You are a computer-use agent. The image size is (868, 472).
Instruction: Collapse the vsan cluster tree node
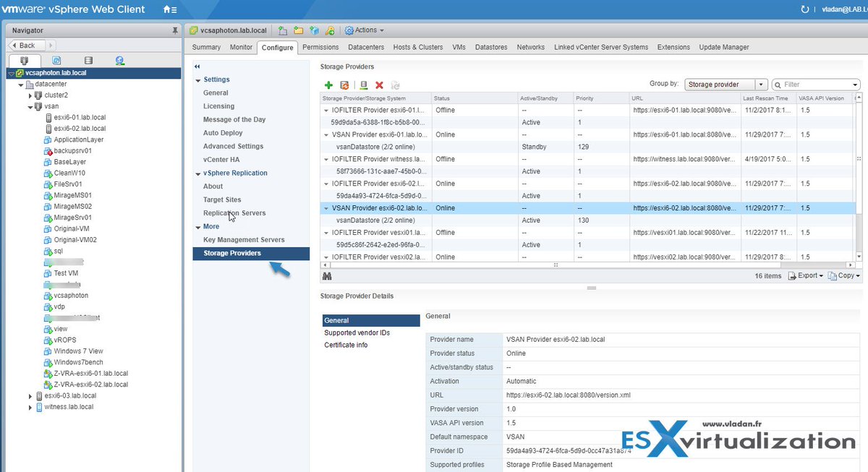(x=30, y=106)
